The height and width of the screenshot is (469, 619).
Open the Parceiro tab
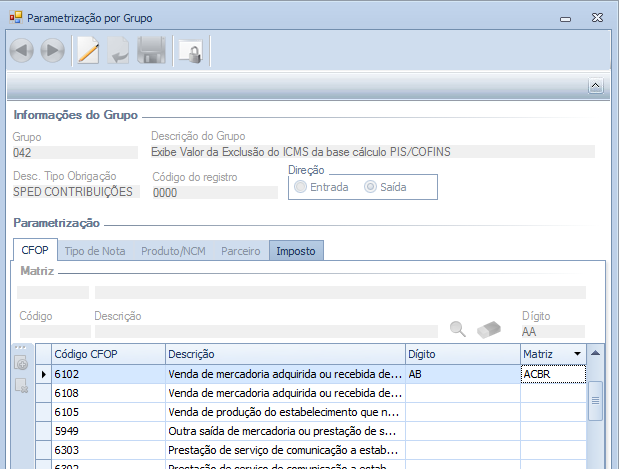(241, 251)
